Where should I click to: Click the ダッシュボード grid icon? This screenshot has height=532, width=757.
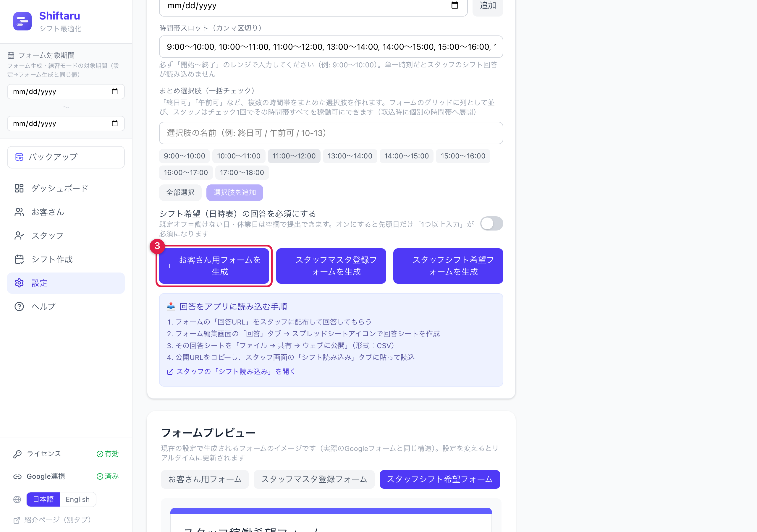19,188
